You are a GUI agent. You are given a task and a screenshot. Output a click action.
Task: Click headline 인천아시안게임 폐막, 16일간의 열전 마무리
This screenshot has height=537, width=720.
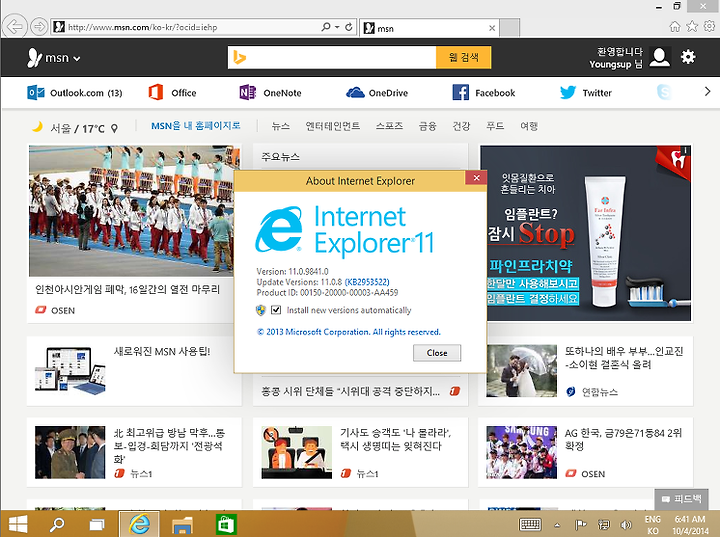128,289
